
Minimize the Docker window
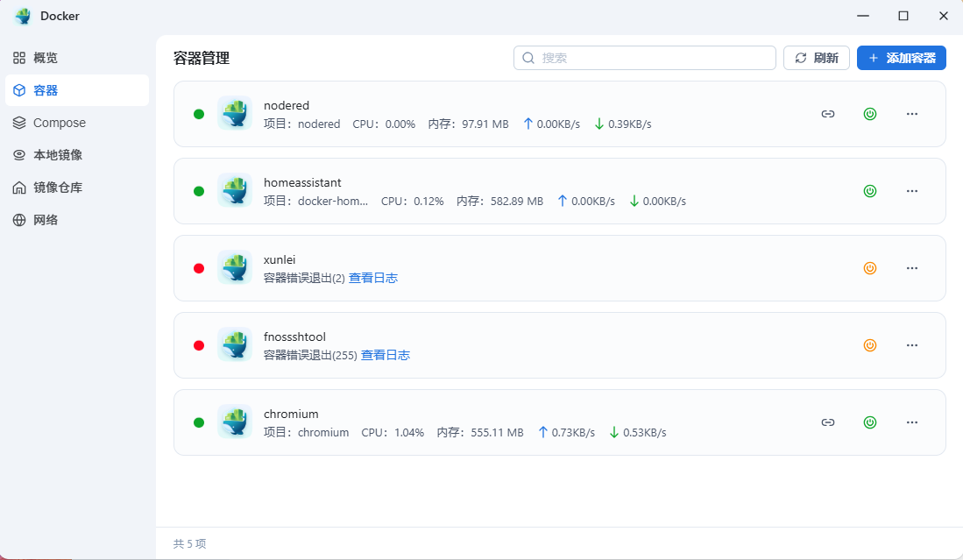(863, 16)
